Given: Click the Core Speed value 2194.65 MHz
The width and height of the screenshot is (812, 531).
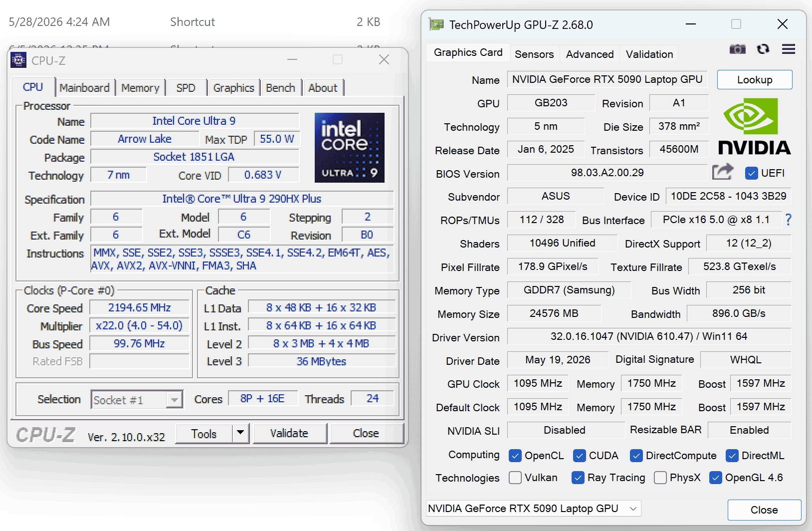Looking at the screenshot, I should (x=140, y=307).
